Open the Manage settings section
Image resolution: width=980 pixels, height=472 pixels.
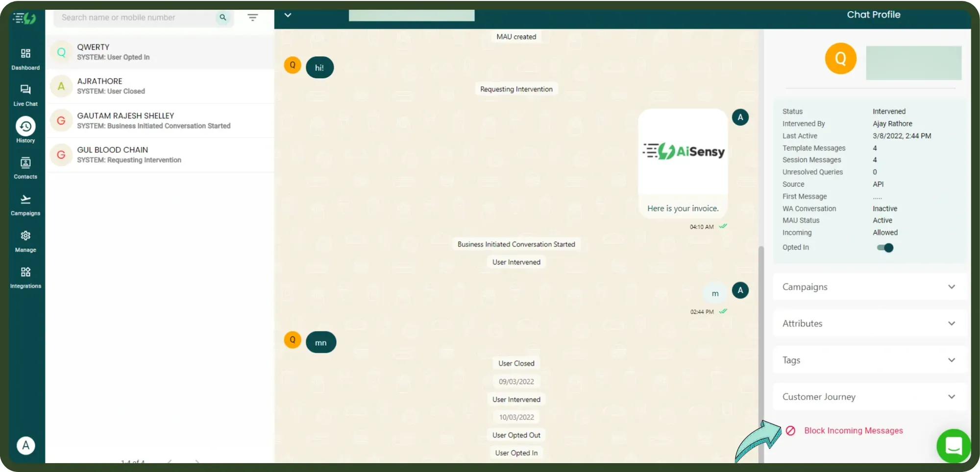[x=25, y=240]
